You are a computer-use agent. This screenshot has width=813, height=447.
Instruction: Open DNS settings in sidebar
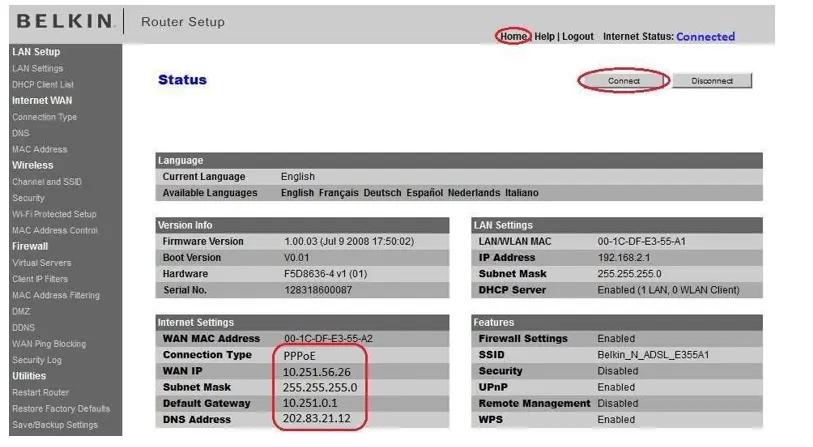[21, 133]
